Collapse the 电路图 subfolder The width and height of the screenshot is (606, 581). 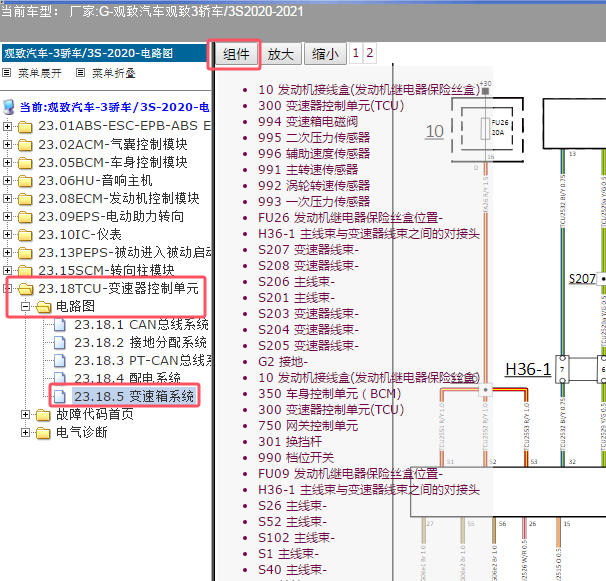tap(26, 307)
